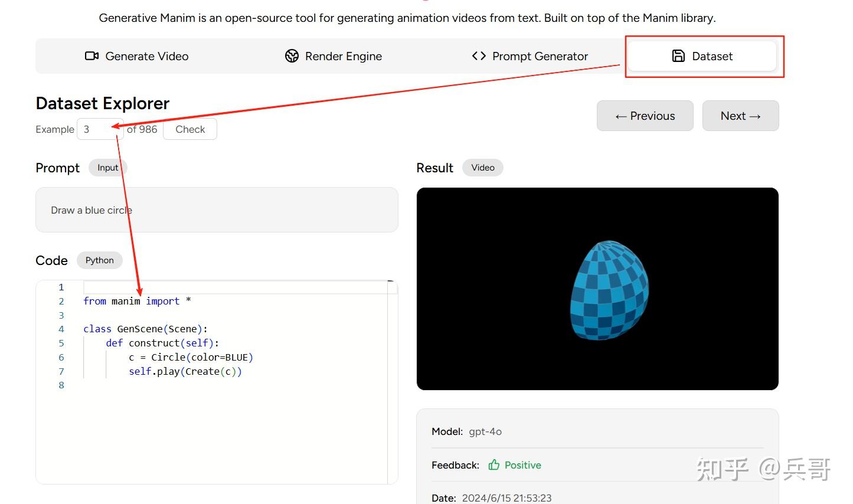853x504 pixels.
Task: Click the result video preview of the sphere
Action: (597, 289)
